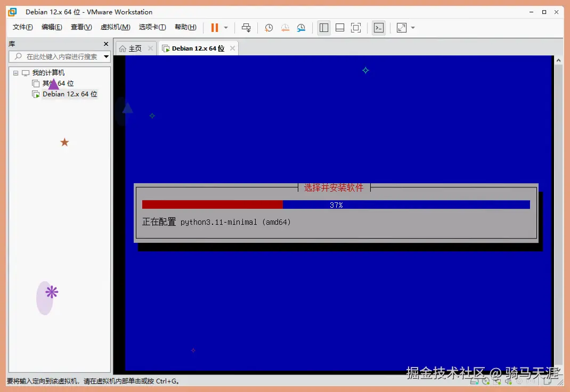Close the 主页 tab

click(x=151, y=48)
